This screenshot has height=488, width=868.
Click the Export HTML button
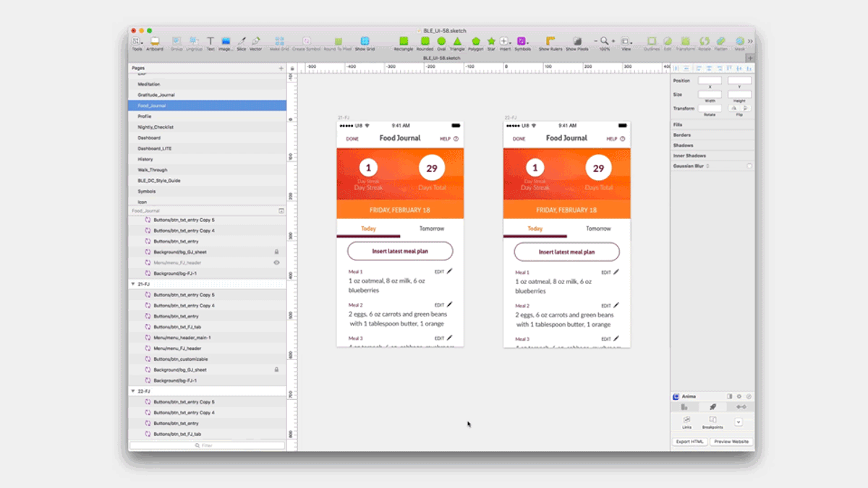[x=689, y=442]
